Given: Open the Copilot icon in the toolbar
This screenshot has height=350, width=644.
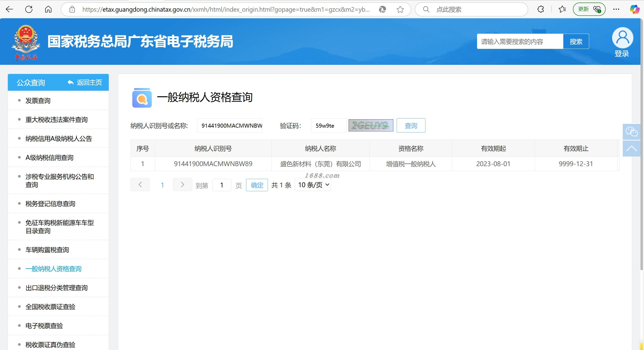Looking at the screenshot, I should (x=635, y=9).
